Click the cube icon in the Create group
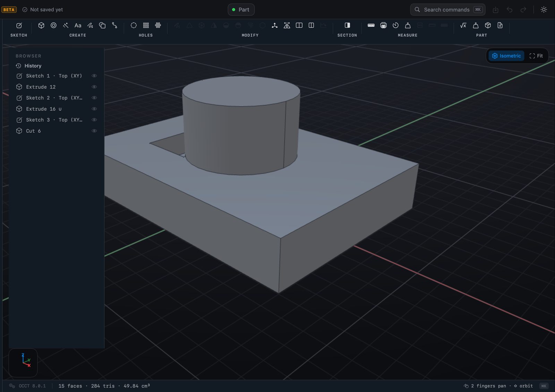 coord(41,25)
